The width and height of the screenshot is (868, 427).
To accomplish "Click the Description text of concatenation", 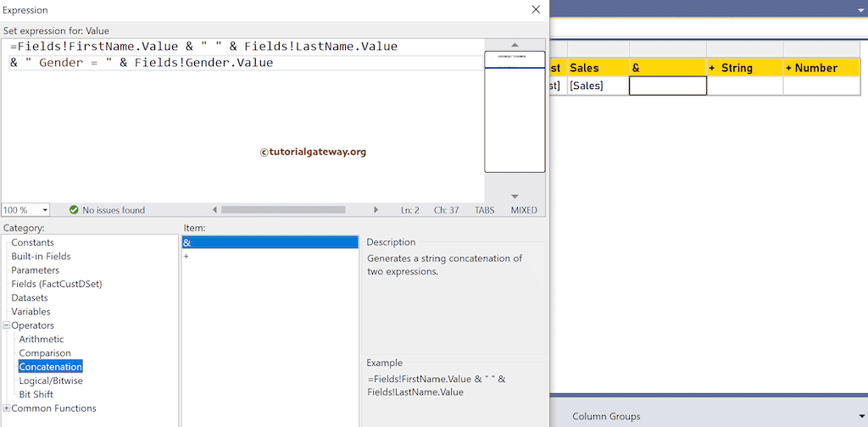I will point(444,265).
